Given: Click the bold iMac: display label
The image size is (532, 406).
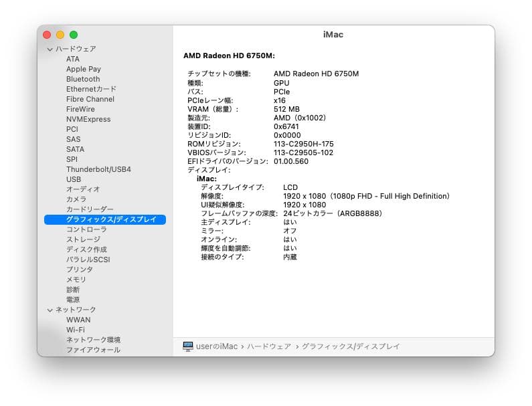Looking at the screenshot, I should [207, 179].
